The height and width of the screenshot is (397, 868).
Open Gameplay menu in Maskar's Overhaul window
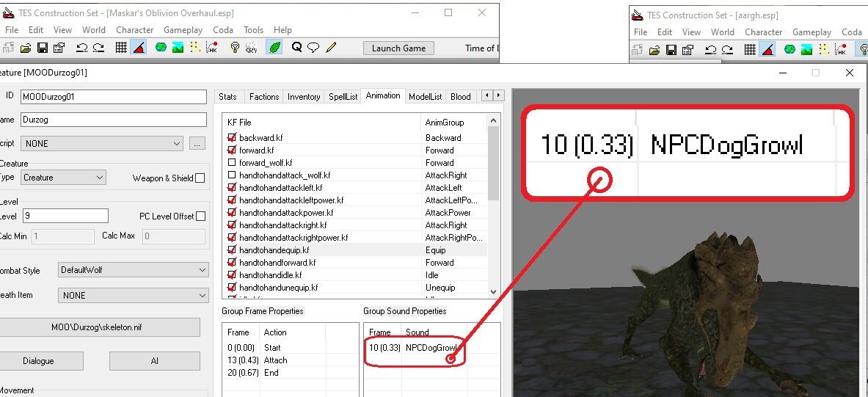point(183,30)
